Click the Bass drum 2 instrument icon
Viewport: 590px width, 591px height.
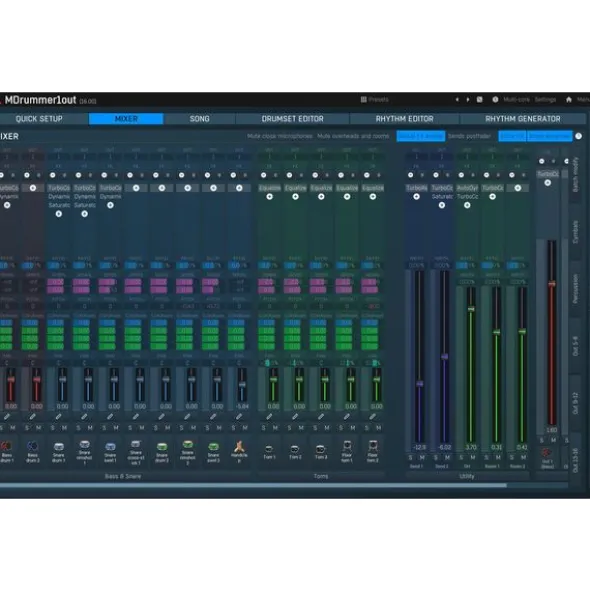click(x=32, y=446)
